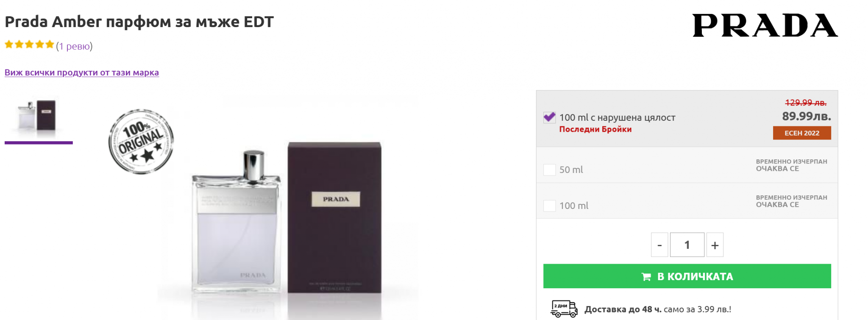Toggle the 100 ml с нарушена цялост checkbox

(x=550, y=117)
